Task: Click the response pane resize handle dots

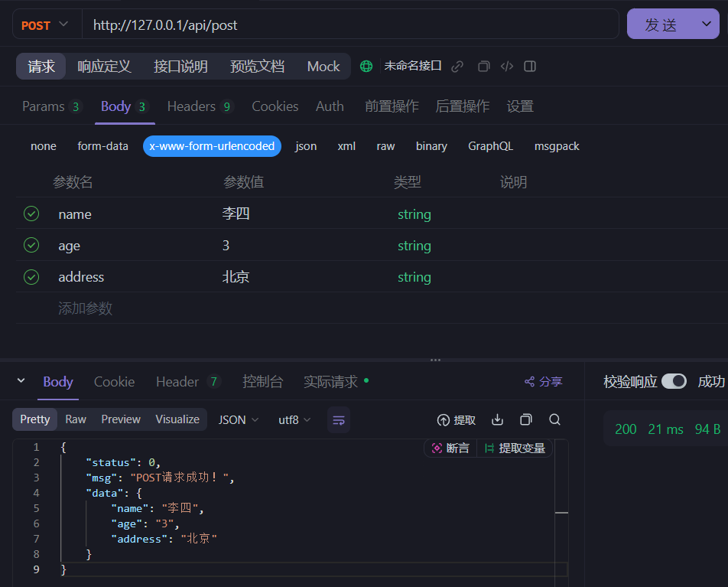Action: click(436, 360)
